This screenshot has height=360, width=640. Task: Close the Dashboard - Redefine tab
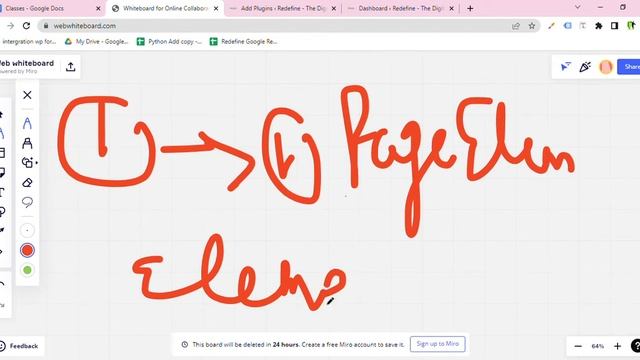coord(451,8)
